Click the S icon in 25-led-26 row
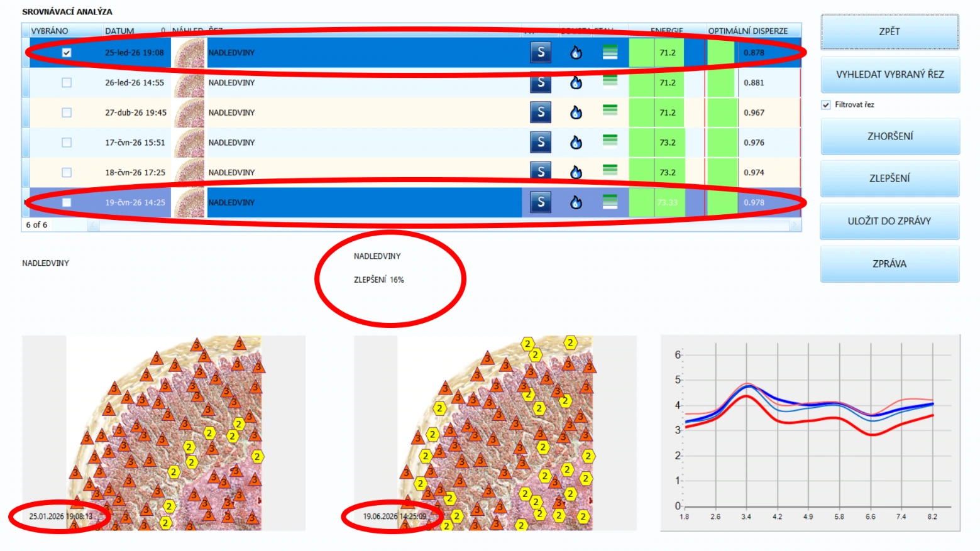This screenshot has width=980, height=551. point(541,52)
